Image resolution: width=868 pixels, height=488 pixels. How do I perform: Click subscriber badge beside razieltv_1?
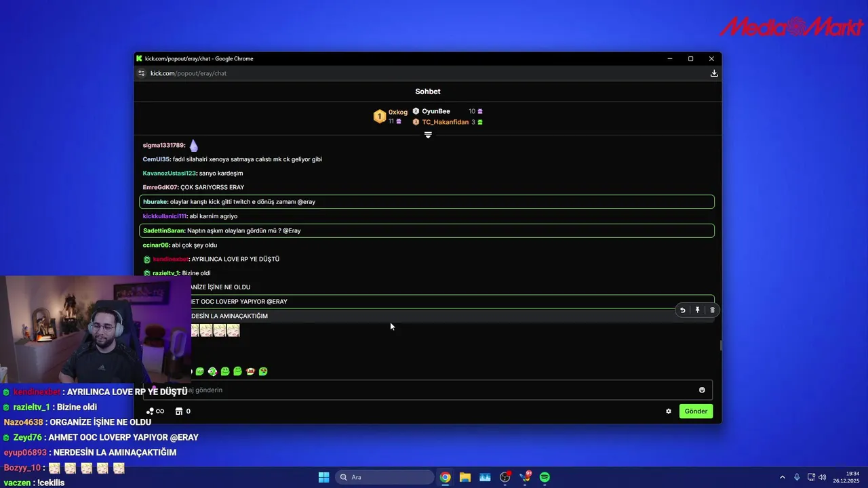146,273
